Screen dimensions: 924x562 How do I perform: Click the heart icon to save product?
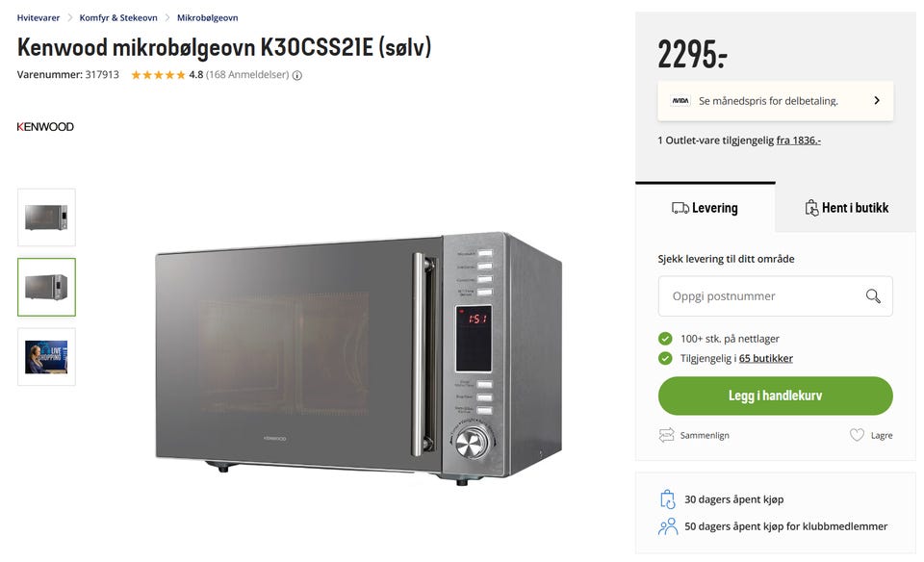[857, 435]
